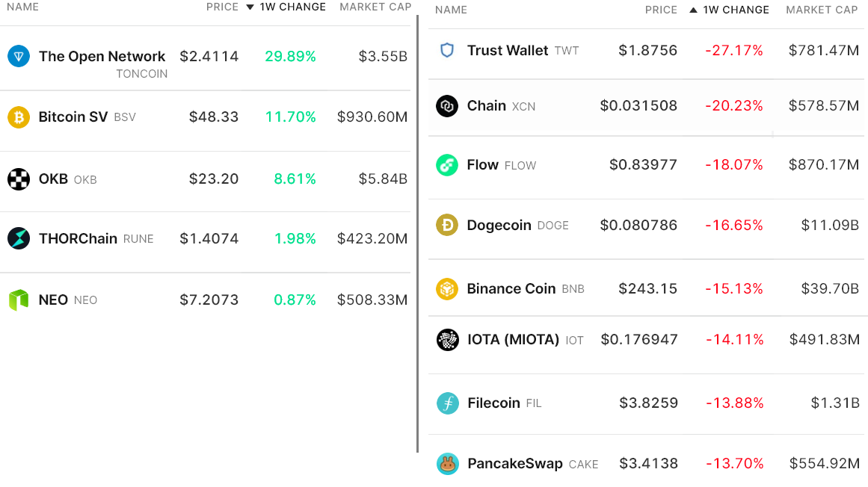Sort right table by 1W Change ascending arrow

point(693,10)
